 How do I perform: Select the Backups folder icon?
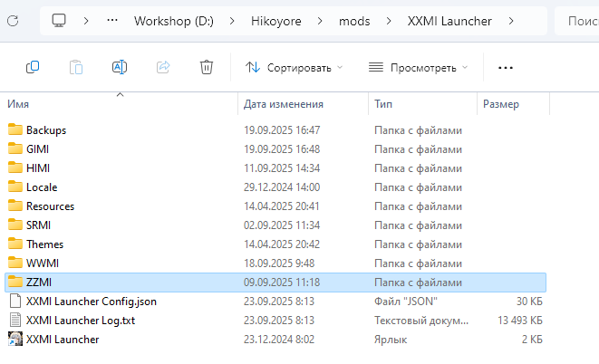pyautogui.click(x=15, y=129)
